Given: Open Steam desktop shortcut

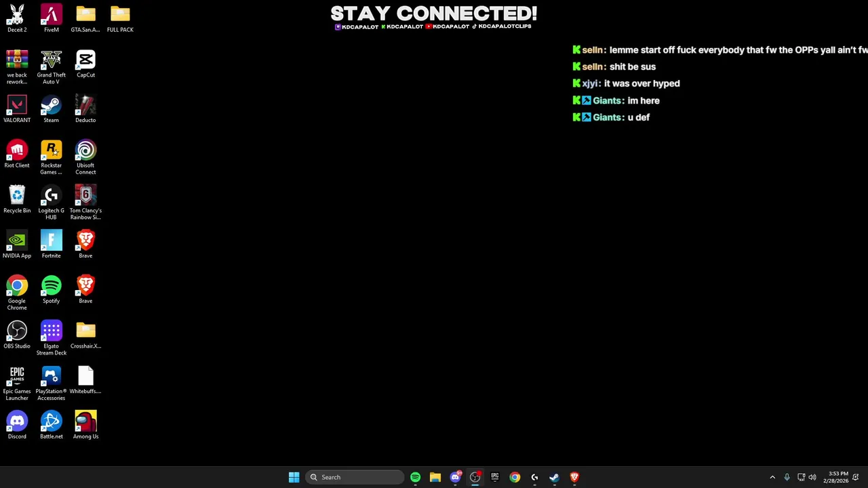Looking at the screenshot, I should [51, 108].
